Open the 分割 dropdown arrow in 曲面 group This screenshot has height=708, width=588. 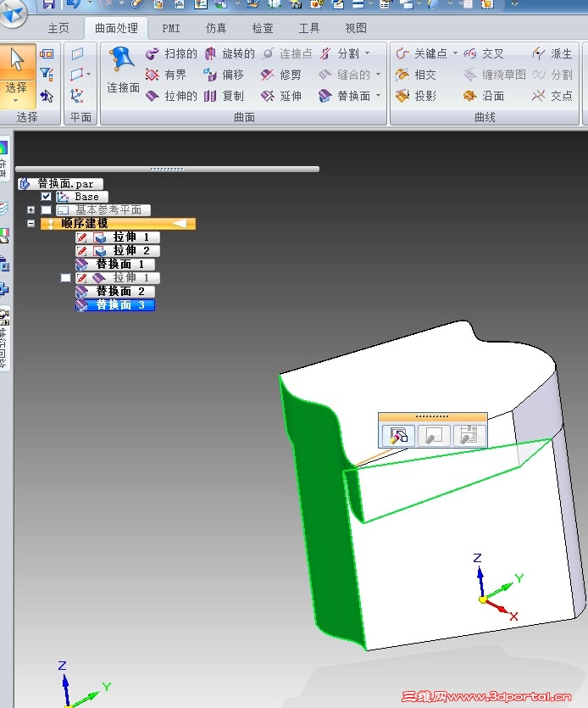point(368,53)
